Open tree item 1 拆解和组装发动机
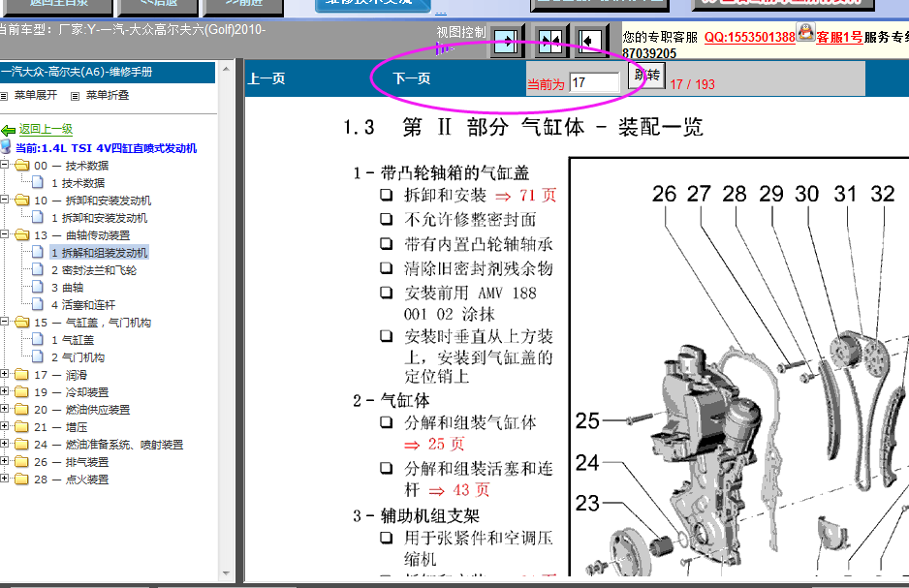This screenshot has width=909, height=588. [100, 253]
